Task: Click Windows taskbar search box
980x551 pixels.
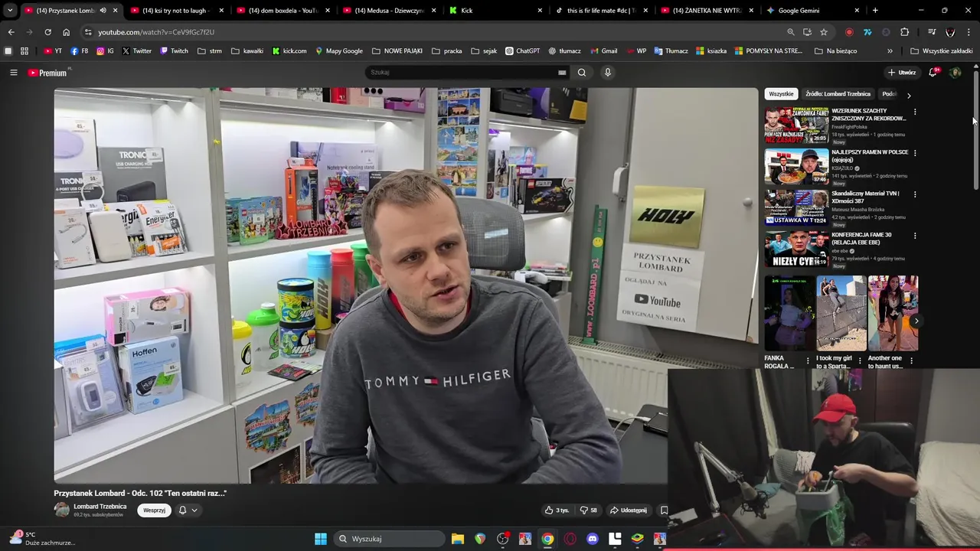Action: (390, 539)
